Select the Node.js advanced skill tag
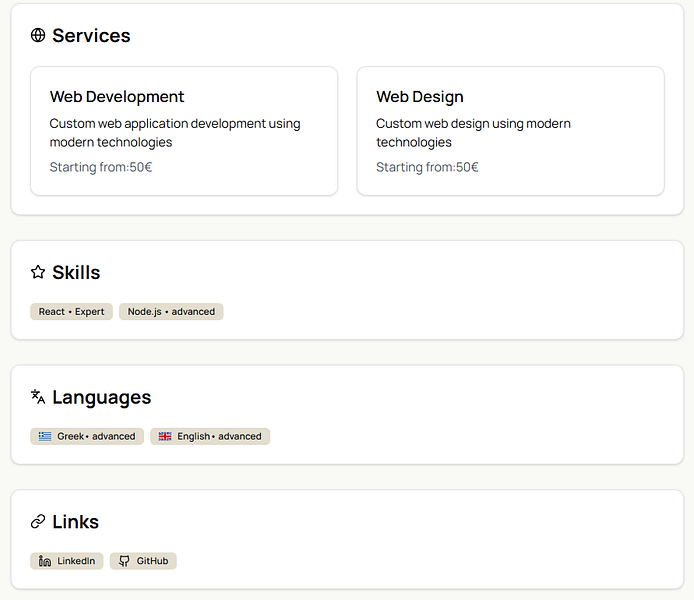 (171, 311)
